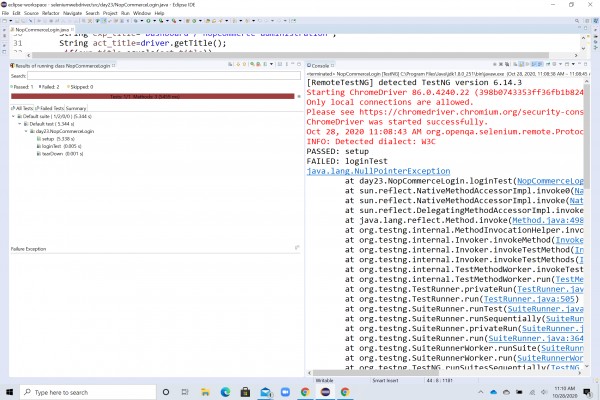
Task: Open the New file dropdown arrow
Action: [x=10, y=21]
